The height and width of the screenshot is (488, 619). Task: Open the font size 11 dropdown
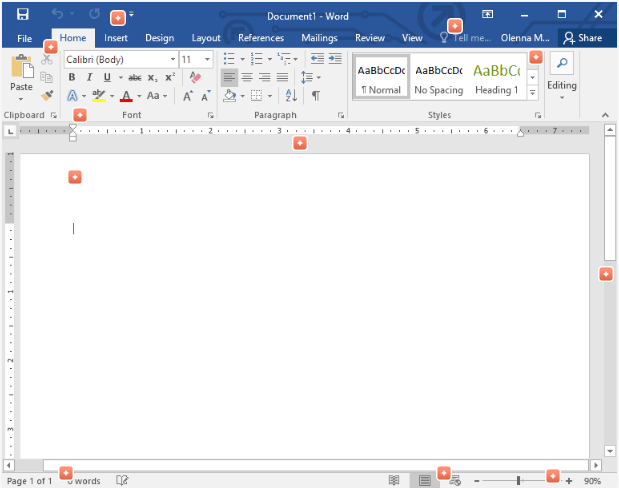(207, 59)
